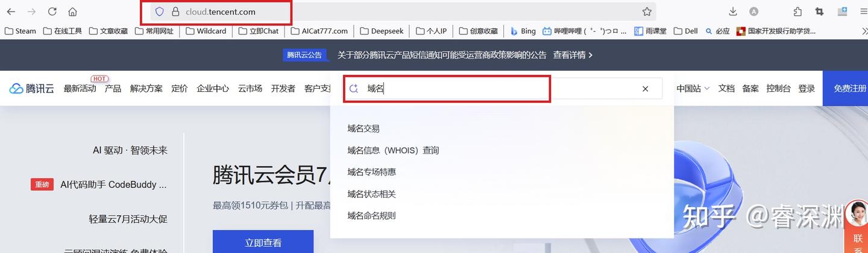
Task: Open browser downloads icon
Action: tap(733, 11)
